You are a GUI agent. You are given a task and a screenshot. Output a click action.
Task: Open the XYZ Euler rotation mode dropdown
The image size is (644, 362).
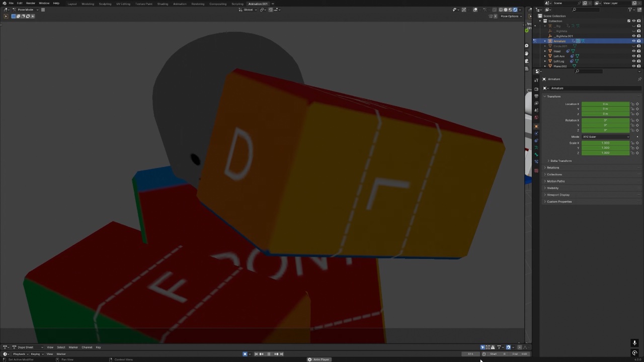[606, 136]
